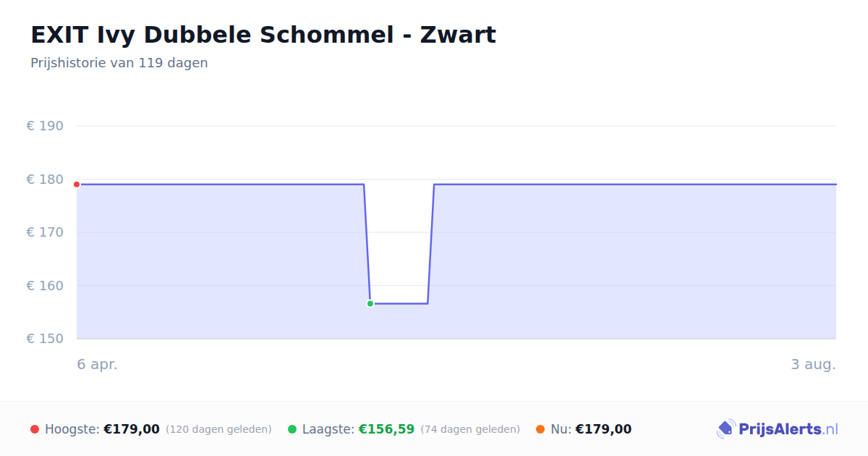Click the green dot beside Laagste
Image resolution: width=868 pixels, height=456 pixels.
click(x=292, y=429)
